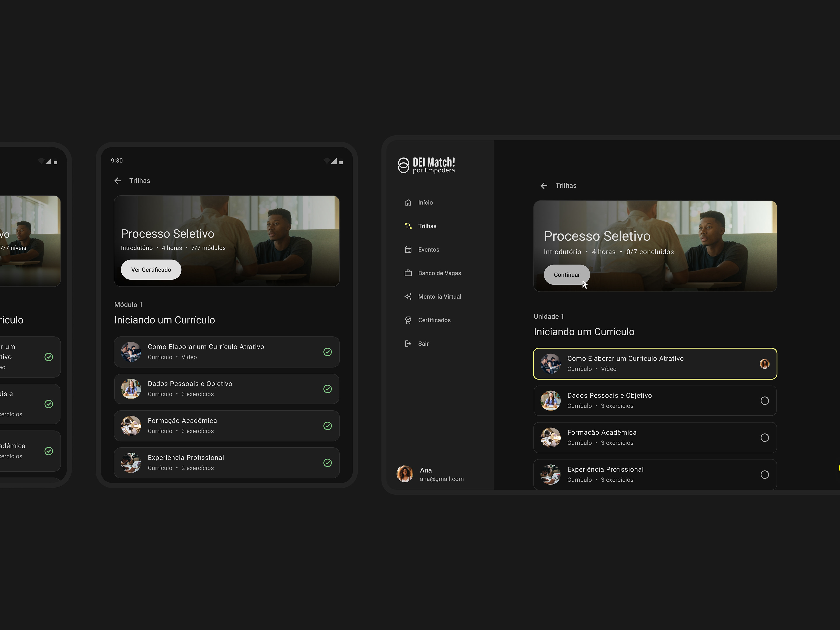The height and width of the screenshot is (630, 840).
Task: Toggle completion circle for Dados Pessoais e Objetivo
Action: pyautogui.click(x=765, y=401)
